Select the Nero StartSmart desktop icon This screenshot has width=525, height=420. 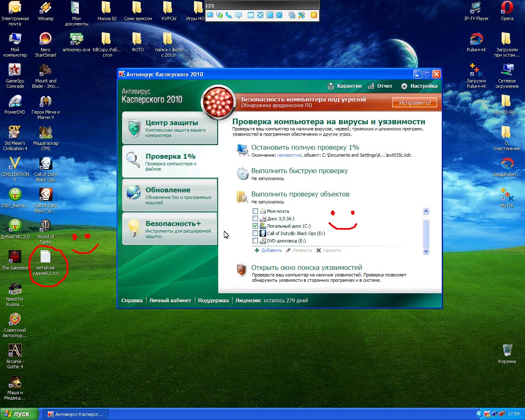(46, 45)
